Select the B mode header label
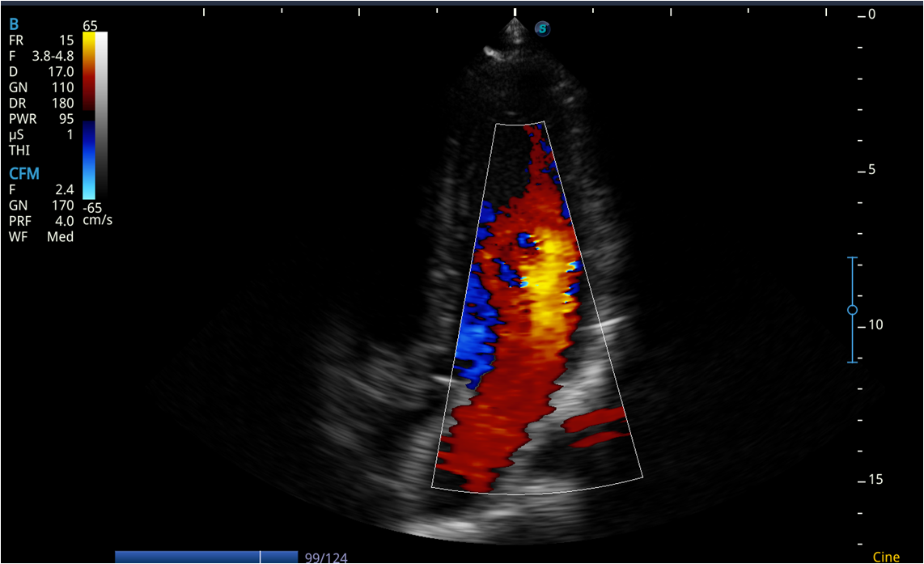 14,24
